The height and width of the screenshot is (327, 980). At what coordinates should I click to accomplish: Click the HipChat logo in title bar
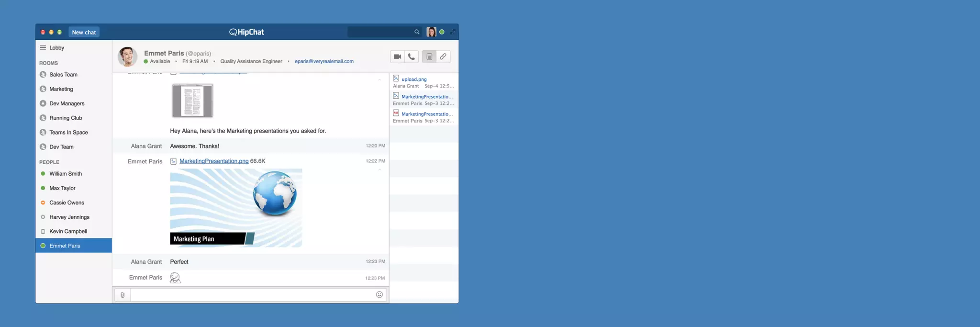[x=246, y=32]
